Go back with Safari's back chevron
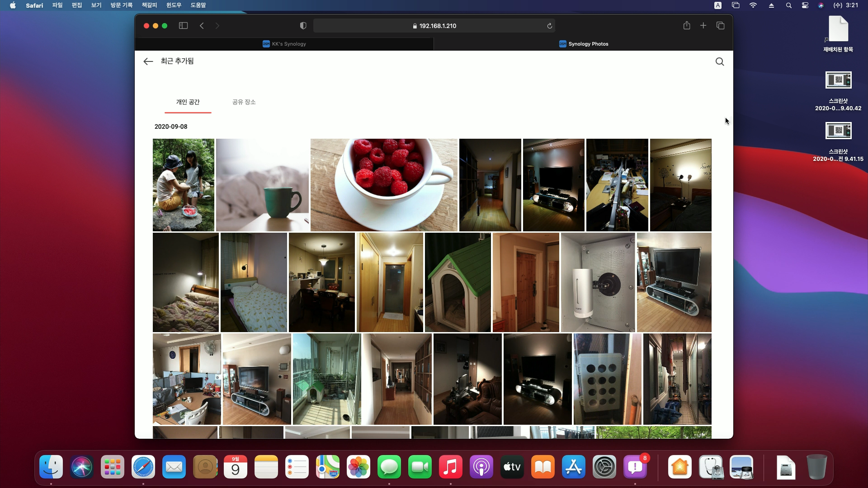 [x=202, y=26]
